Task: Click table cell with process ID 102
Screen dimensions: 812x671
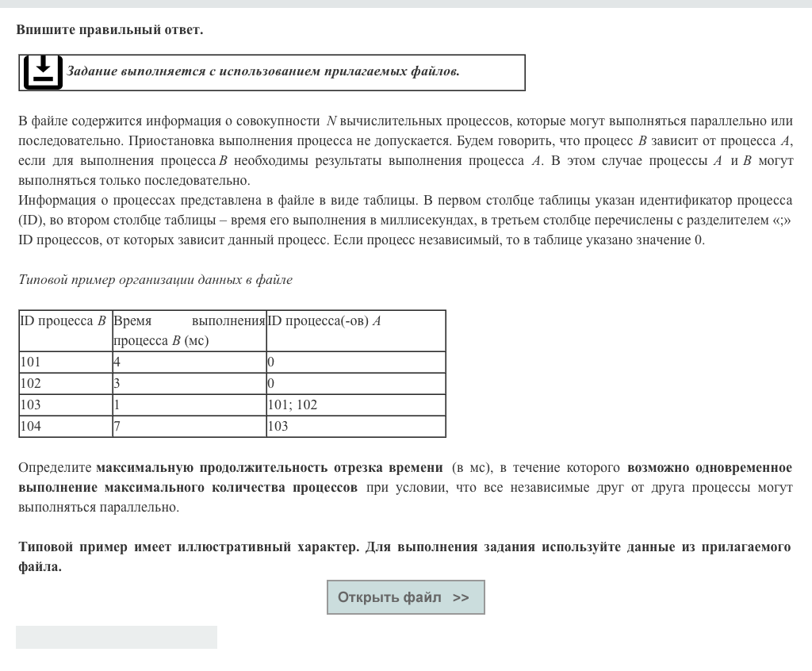Action: click(30, 383)
